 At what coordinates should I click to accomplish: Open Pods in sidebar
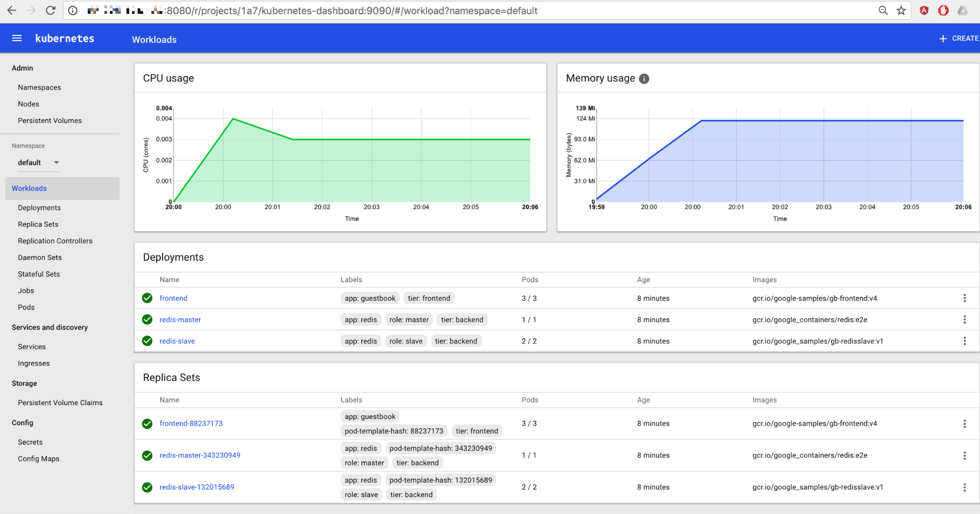(x=26, y=308)
